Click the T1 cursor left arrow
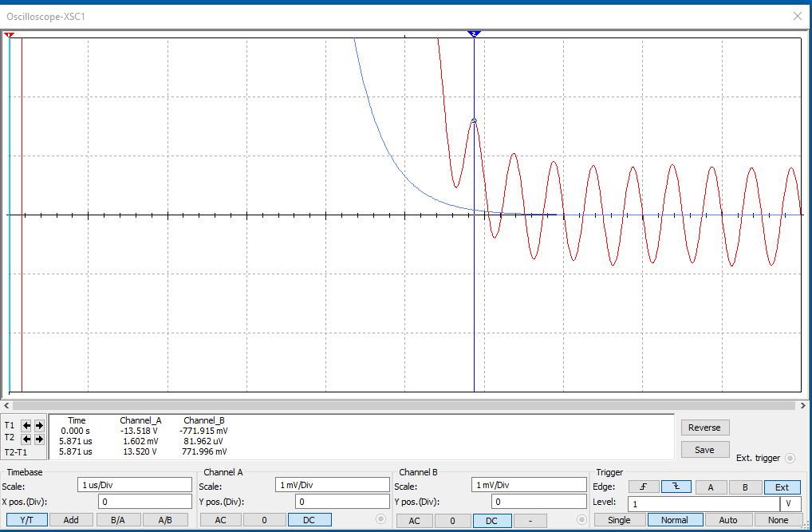This screenshot has width=812, height=532. pos(26,426)
